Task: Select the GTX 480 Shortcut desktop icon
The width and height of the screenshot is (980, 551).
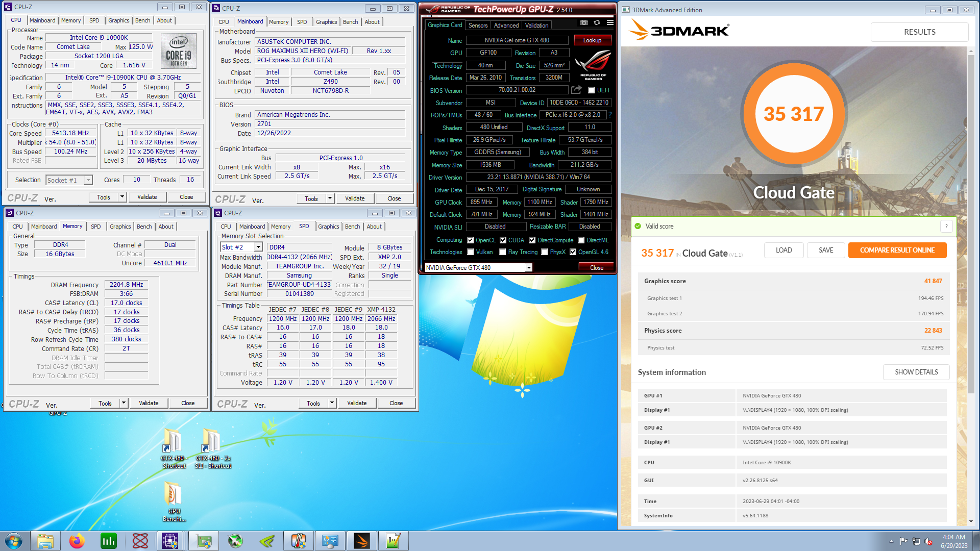Action: coord(174,448)
